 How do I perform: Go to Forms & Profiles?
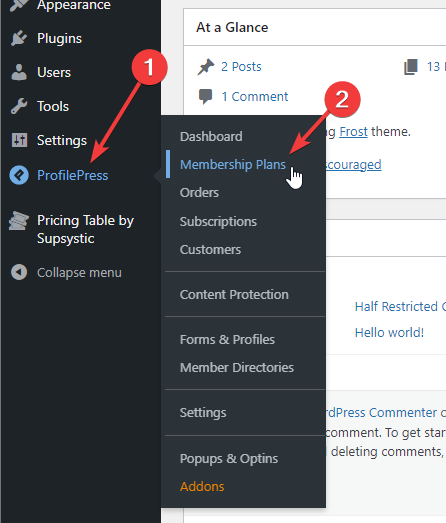(227, 339)
